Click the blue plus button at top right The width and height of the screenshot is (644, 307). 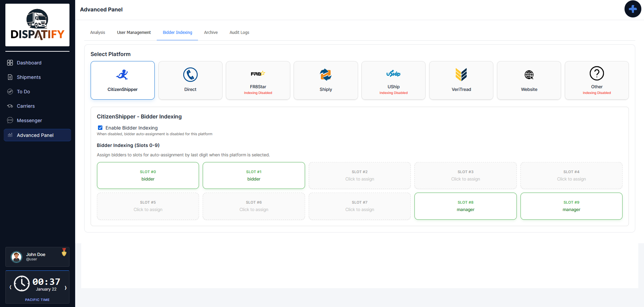[x=633, y=9]
